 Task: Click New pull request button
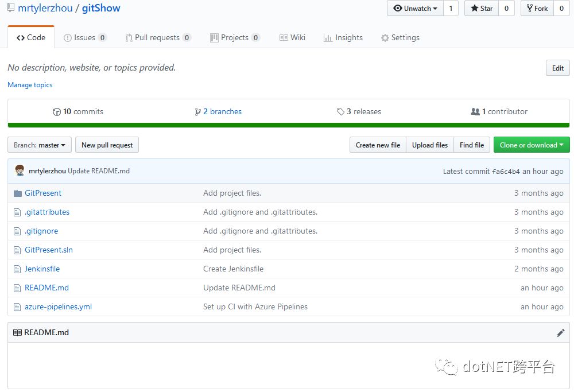coord(107,145)
